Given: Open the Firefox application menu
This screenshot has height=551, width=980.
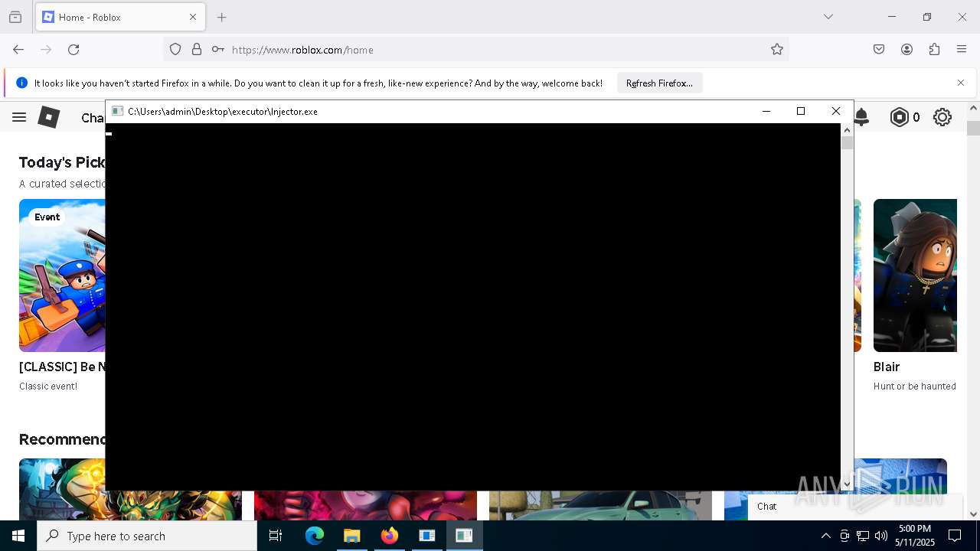Looking at the screenshot, I should pos(962,50).
